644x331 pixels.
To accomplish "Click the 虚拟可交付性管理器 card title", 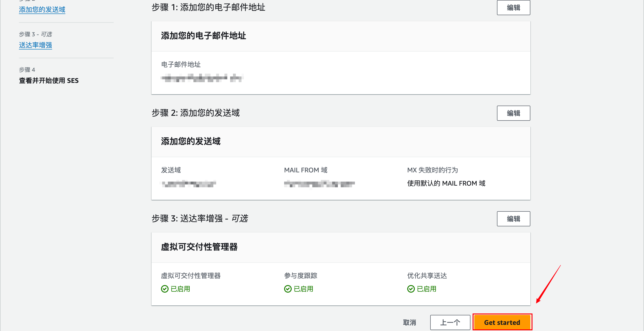I will (199, 247).
